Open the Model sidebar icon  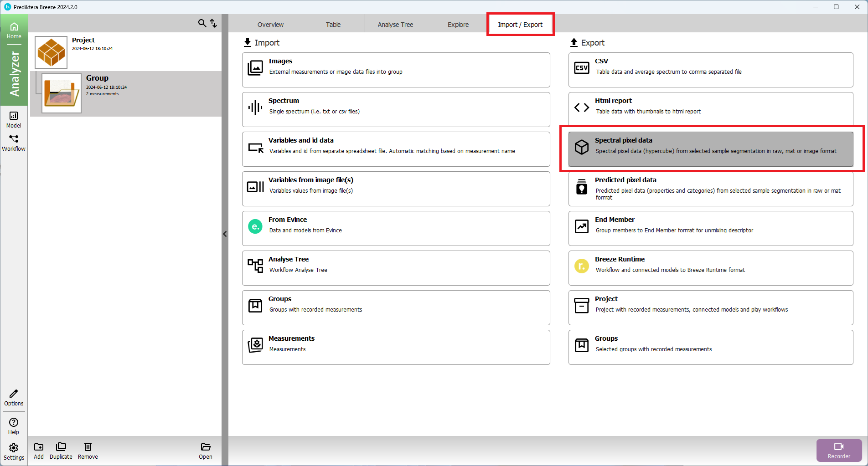point(14,120)
